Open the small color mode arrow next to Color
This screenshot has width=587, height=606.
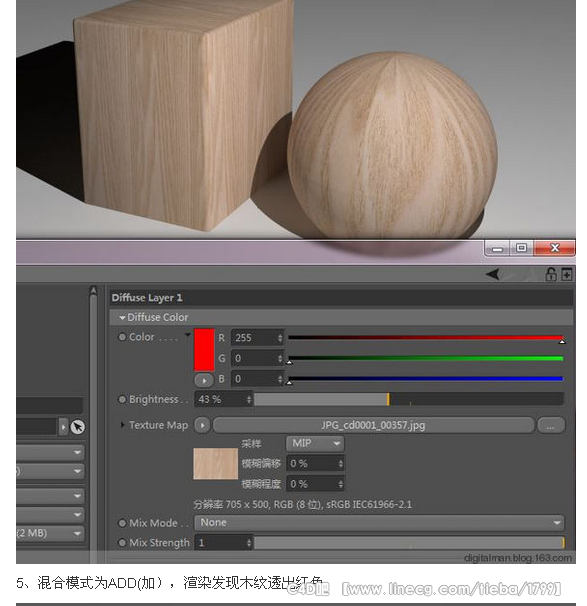[188, 334]
